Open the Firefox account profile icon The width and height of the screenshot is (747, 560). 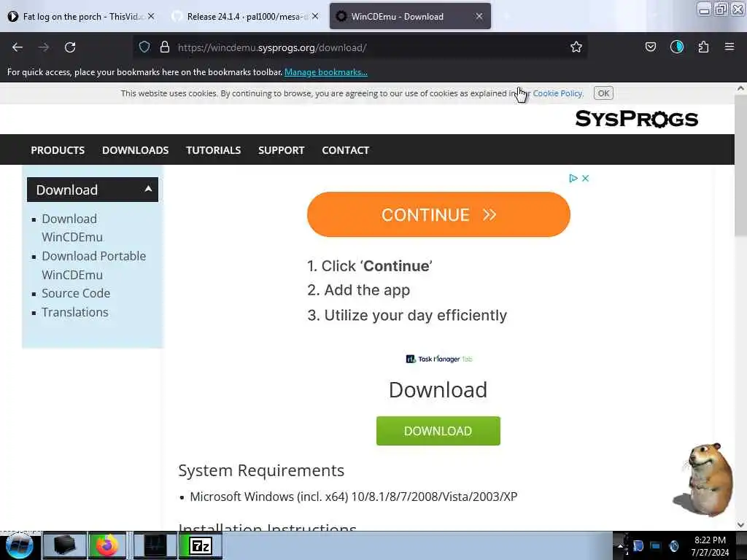coord(676,47)
